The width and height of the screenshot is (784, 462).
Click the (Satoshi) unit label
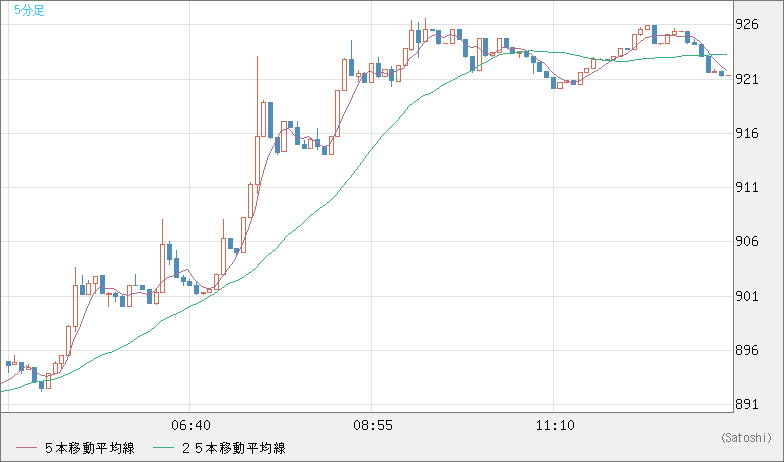click(x=745, y=437)
